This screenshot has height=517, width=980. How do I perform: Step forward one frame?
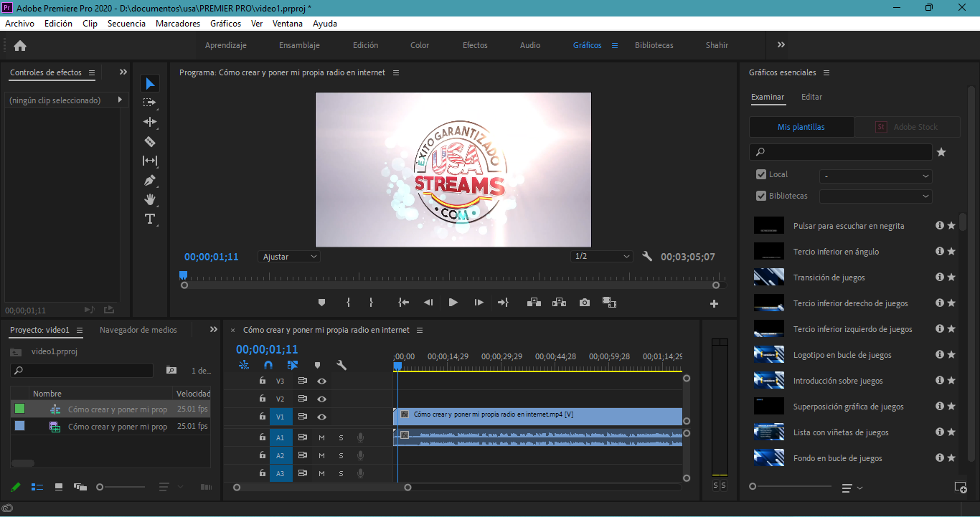[x=479, y=303]
